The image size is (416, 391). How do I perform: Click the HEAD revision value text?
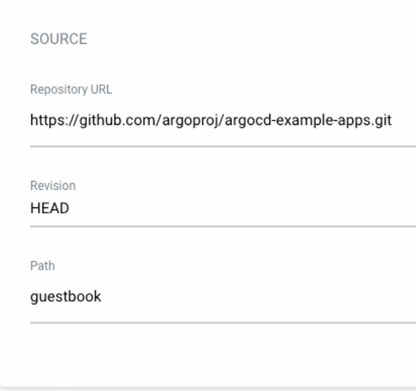tap(50, 208)
